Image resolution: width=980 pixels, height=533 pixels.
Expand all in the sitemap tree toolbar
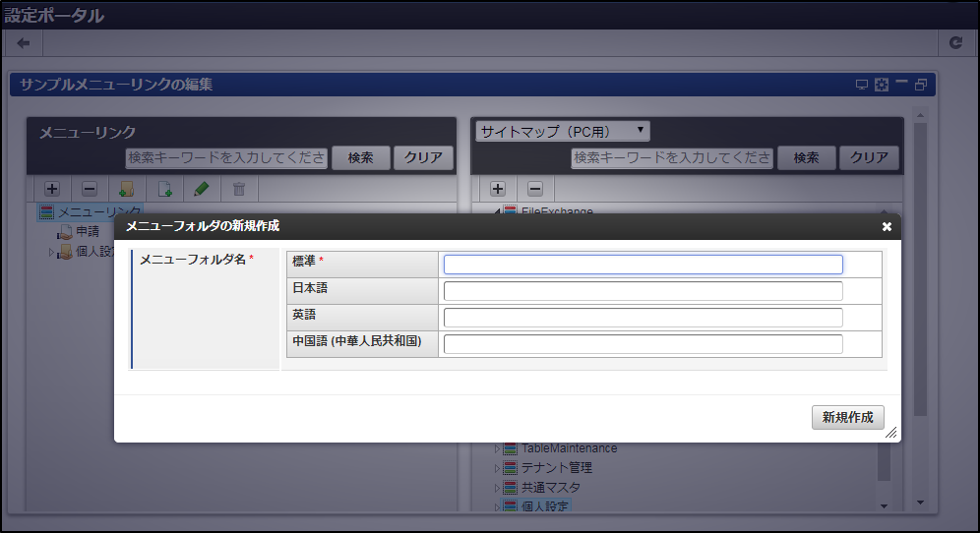tap(498, 189)
